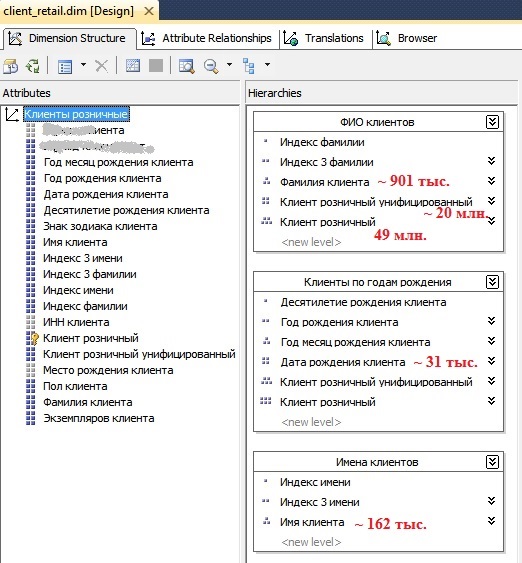This screenshot has width=522, height=563.
Task: Select the Клиенты розничные root node
Action: coord(76,115)
